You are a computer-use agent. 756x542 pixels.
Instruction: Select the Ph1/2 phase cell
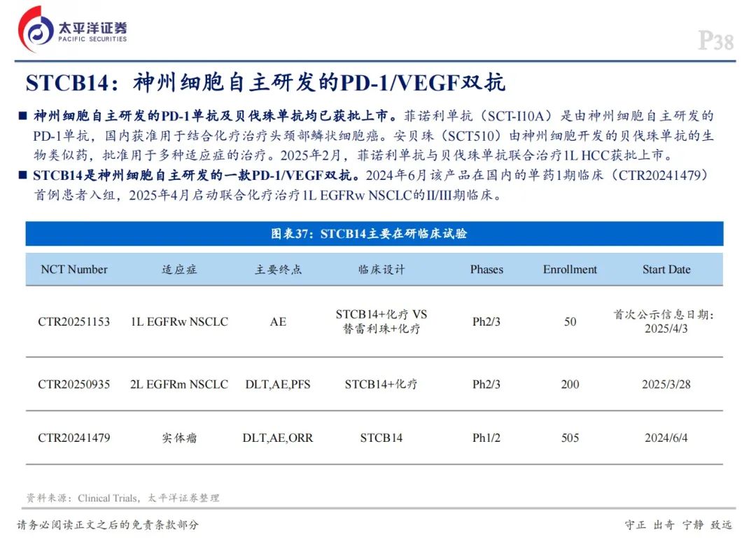(x=486, y=438)
